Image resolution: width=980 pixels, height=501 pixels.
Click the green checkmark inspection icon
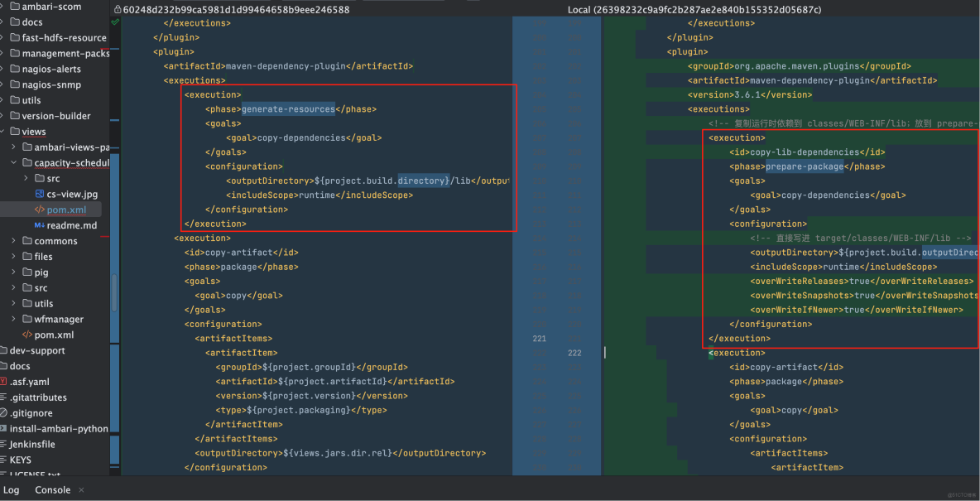115,22
